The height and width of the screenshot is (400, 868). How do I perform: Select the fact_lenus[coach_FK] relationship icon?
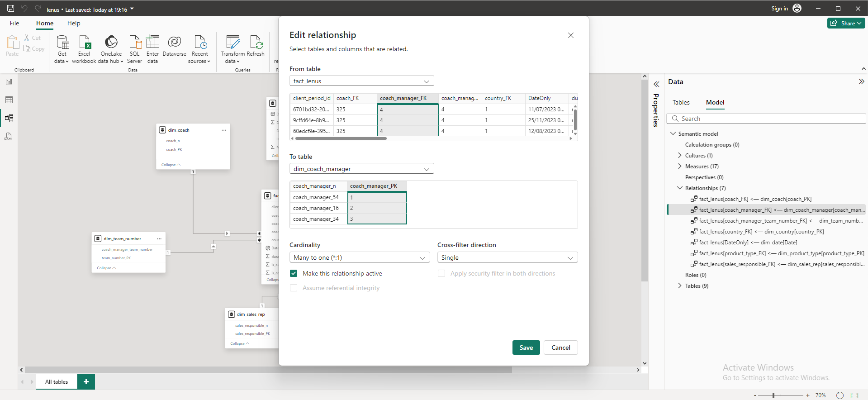694,199
